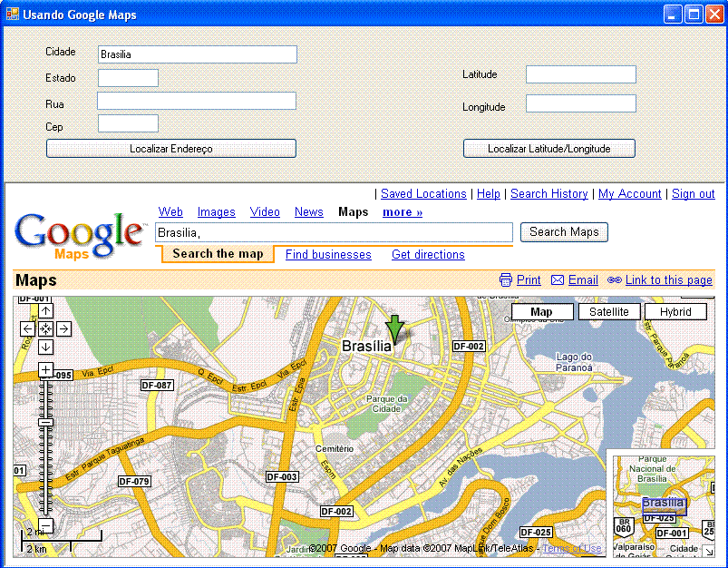Open the Terms of Use link
728x568 pixels.
[572, 548]
